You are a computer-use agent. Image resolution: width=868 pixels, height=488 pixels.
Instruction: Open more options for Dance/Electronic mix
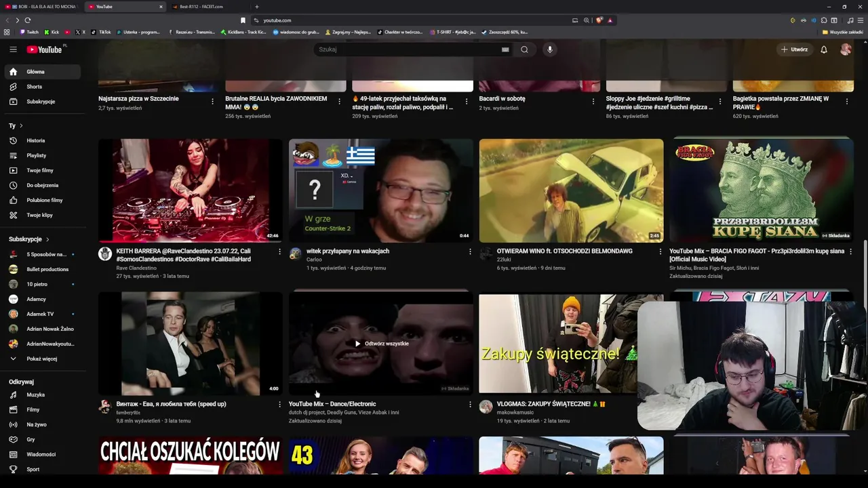(470, 405)
